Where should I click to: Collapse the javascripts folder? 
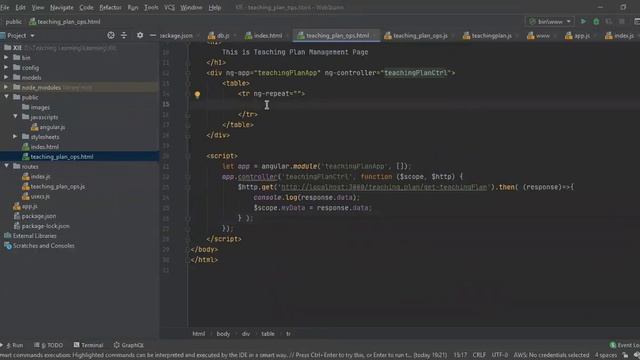[x=15, y=117]
